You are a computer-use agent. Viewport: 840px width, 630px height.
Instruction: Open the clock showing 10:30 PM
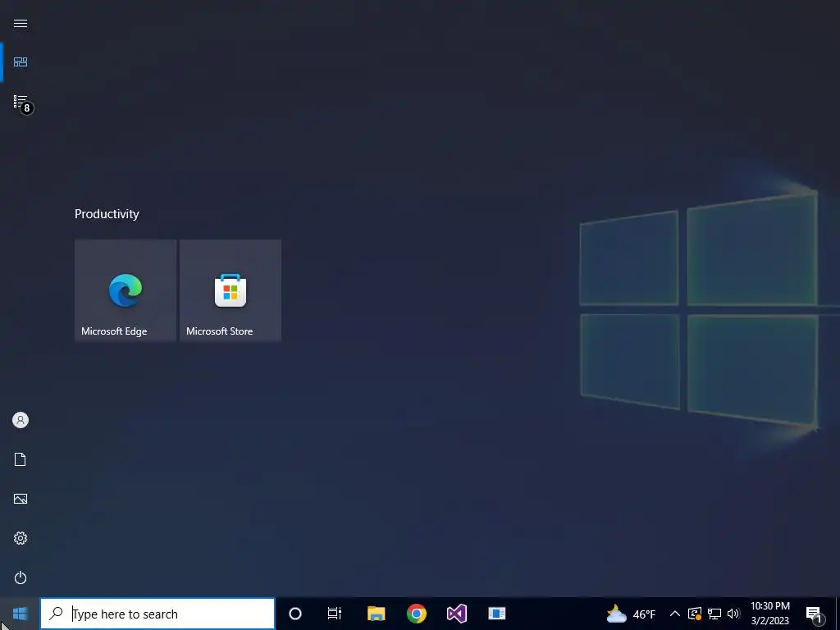769,614
